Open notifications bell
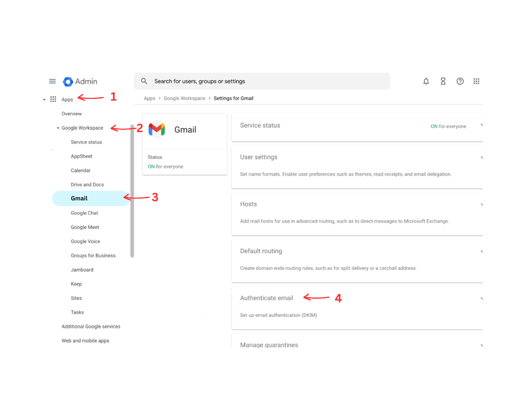 tap(426, 81)
